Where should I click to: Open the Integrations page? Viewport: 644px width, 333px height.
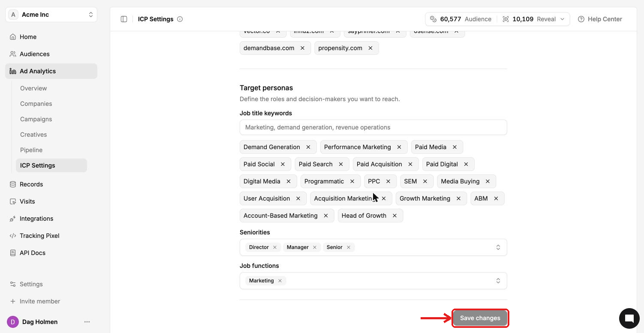51,219
